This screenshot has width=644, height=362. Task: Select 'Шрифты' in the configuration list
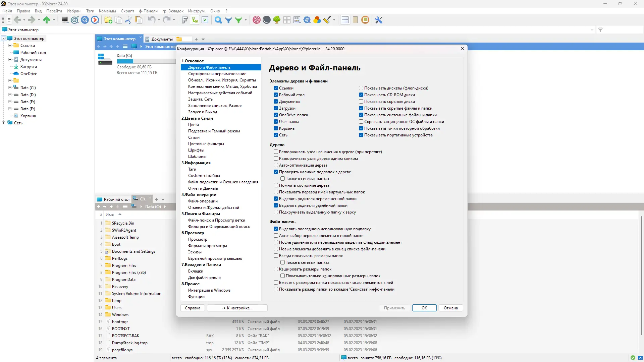pyautogui.click(x=196, y=150)
